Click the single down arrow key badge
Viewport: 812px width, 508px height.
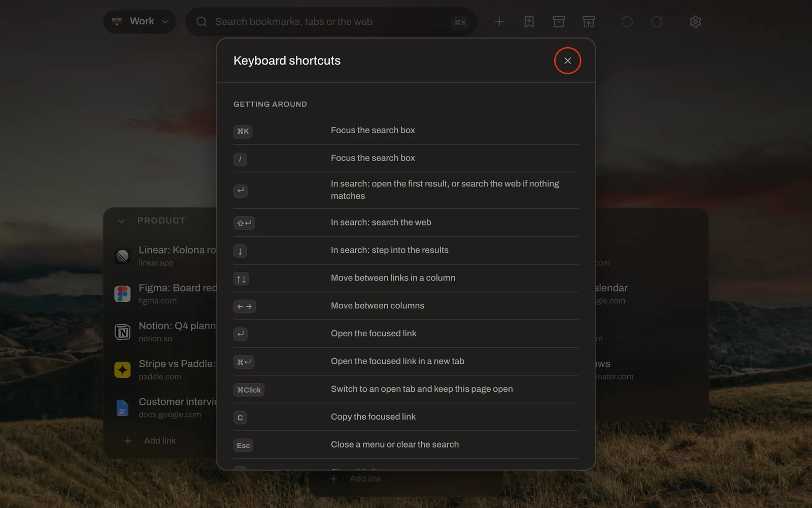[240, 251]
